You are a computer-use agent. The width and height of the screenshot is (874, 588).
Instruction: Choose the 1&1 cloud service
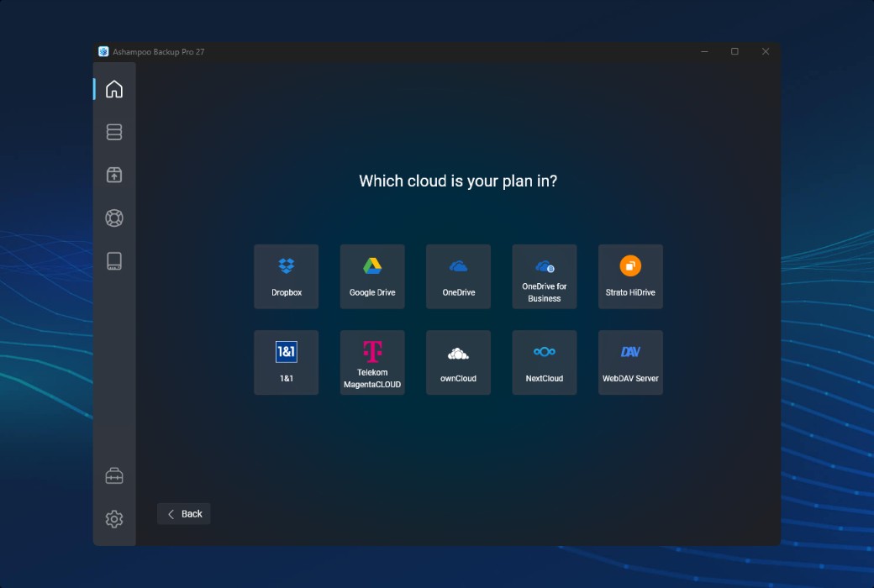pyautogui.click(x=286, y=362)
